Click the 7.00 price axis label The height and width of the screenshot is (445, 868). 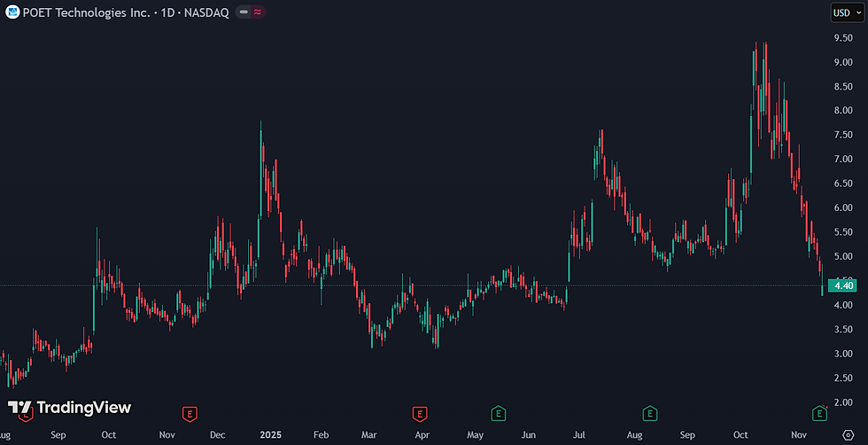coord(843,160)
